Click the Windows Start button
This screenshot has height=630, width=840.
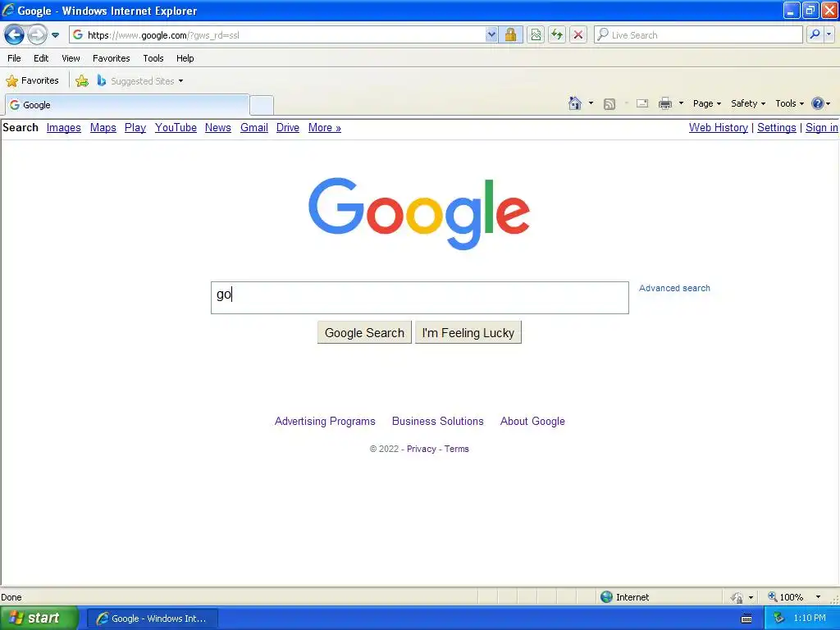[x=39, y=619]
